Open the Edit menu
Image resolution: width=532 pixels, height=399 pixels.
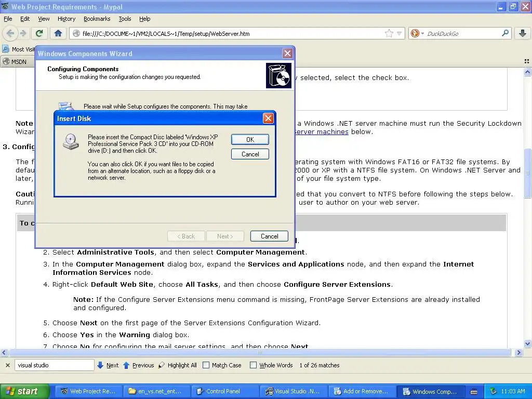(25, 19)
